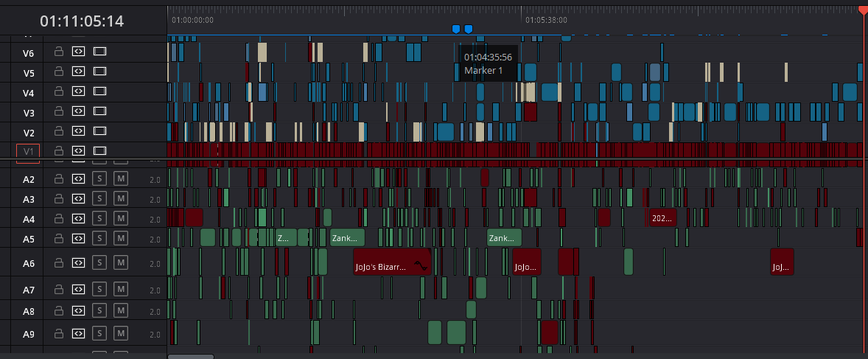Lock the A4 audio track
The height and width of the screenshot is (359, 868).
point(58,219)
